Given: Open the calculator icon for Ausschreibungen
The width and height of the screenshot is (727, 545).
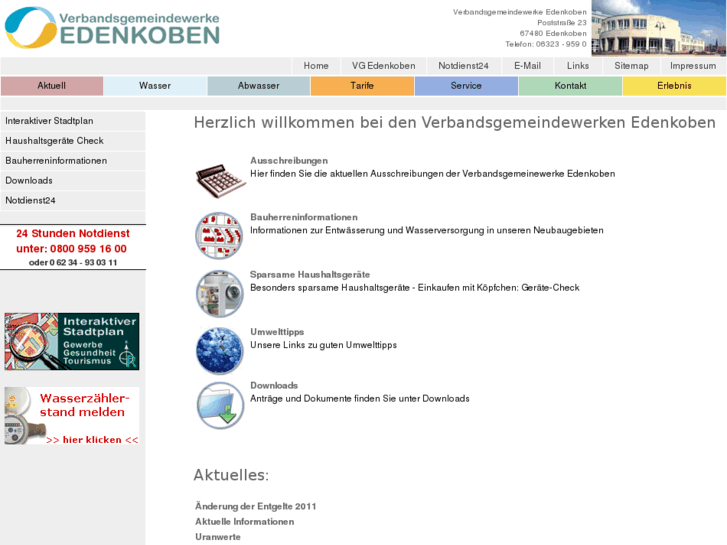Looking at the screenshot, I should [x=220, y=180].
